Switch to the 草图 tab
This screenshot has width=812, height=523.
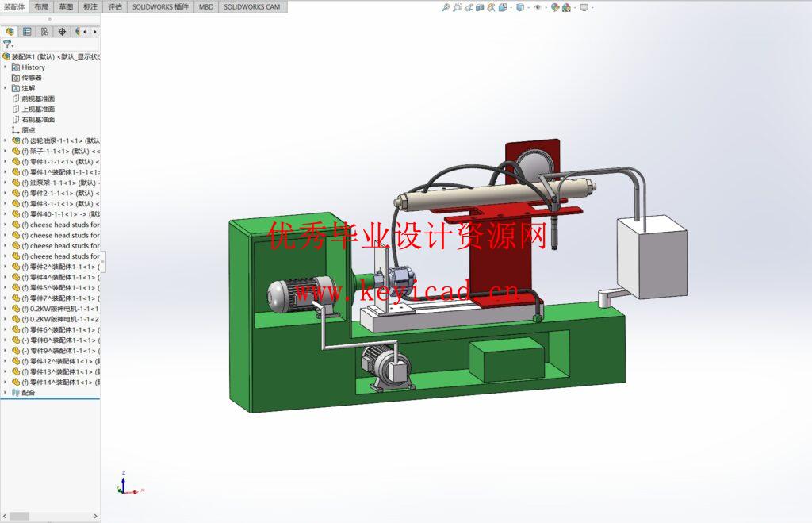click(66, 6)
